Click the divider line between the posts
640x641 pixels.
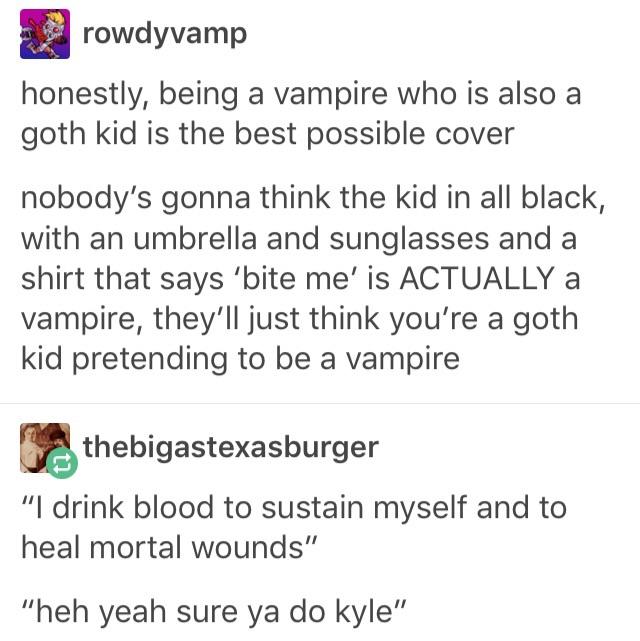point(320,403)
